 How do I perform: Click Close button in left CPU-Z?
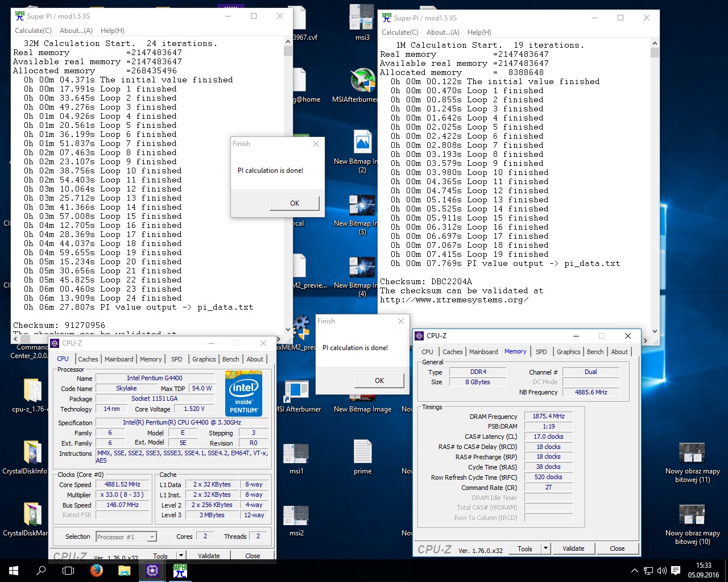tap(253, 556)
